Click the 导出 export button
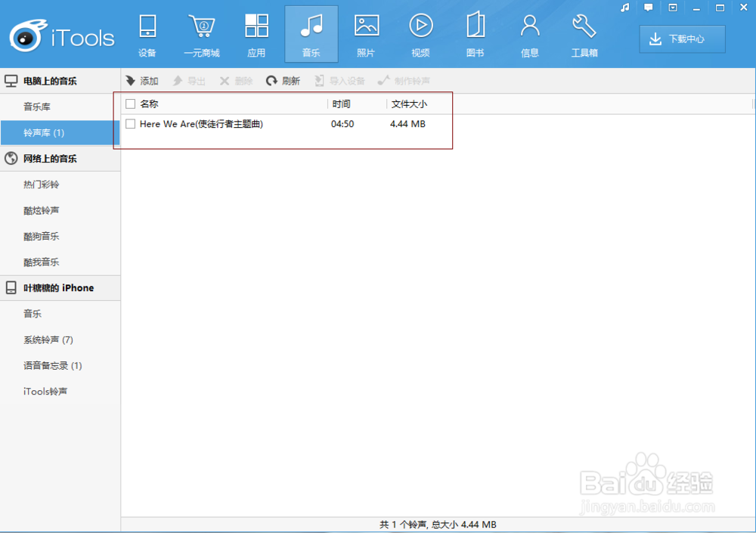The width and height of the screenshot is (756, 533). point(189,81)
